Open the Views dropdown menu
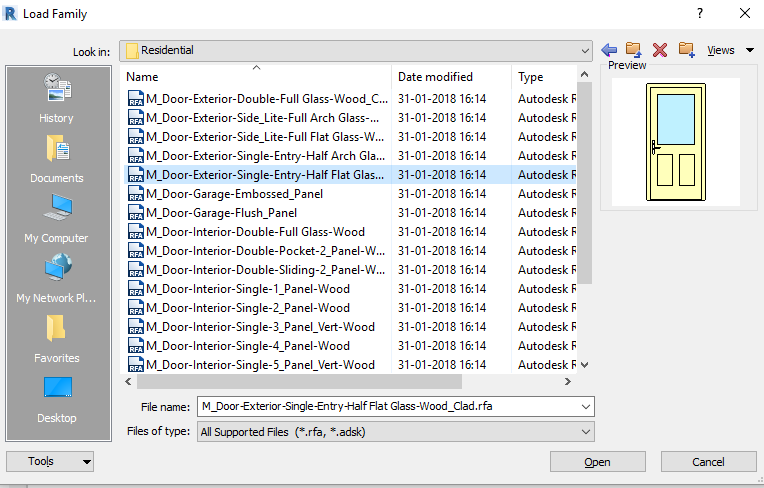 [730, 50]
